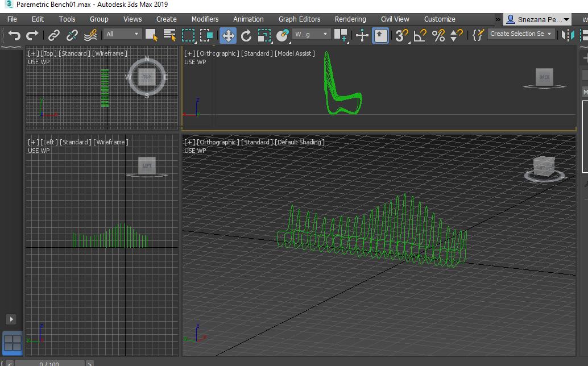Step the time slider forward with the right arrow
Screen dimensions: 588x366
point(89,363)
